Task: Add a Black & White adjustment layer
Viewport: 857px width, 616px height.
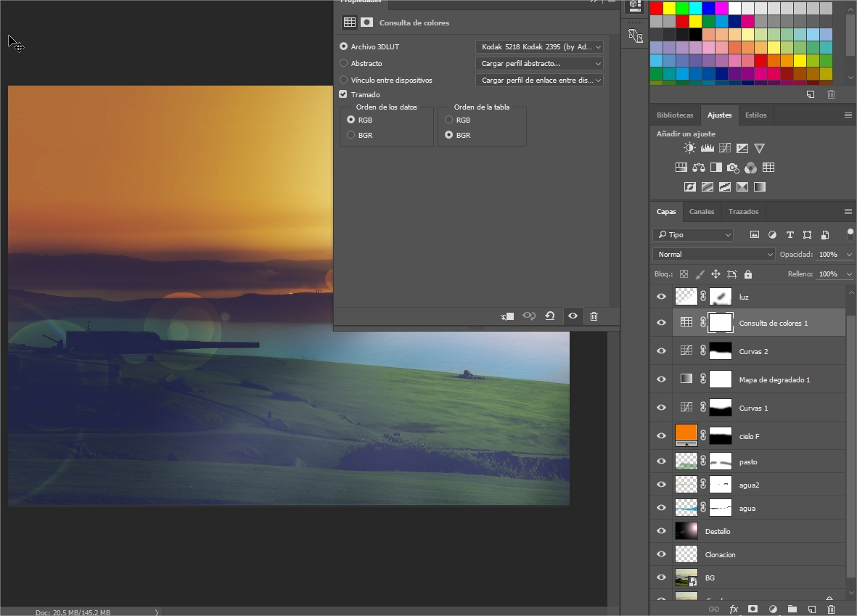Action: pos(716,168)
